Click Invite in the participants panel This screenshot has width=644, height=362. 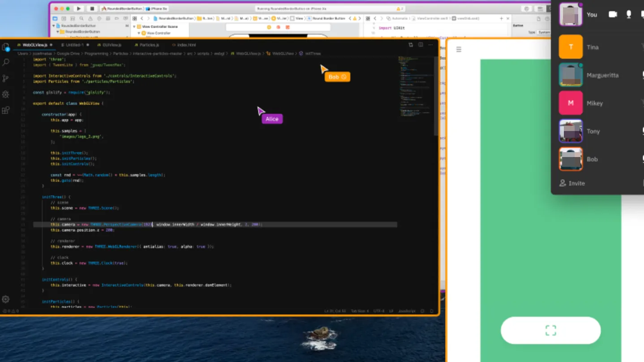coord(572,183)
